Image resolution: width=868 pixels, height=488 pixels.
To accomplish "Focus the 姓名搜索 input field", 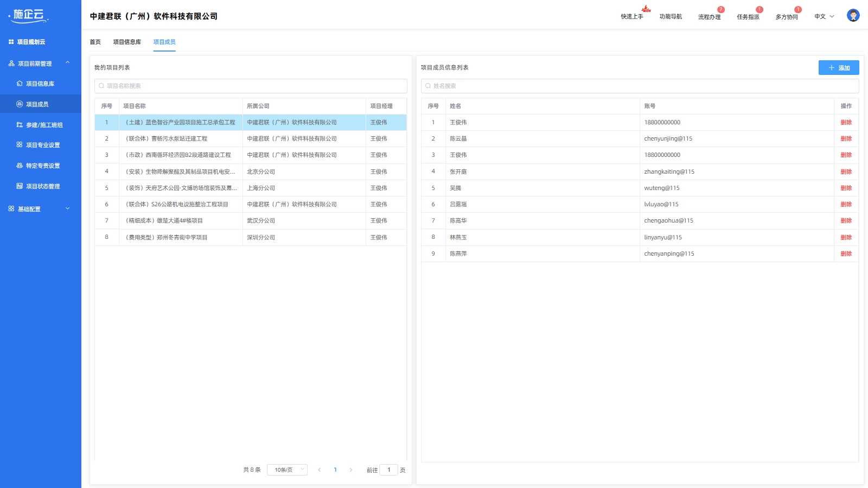I will 640,86.
